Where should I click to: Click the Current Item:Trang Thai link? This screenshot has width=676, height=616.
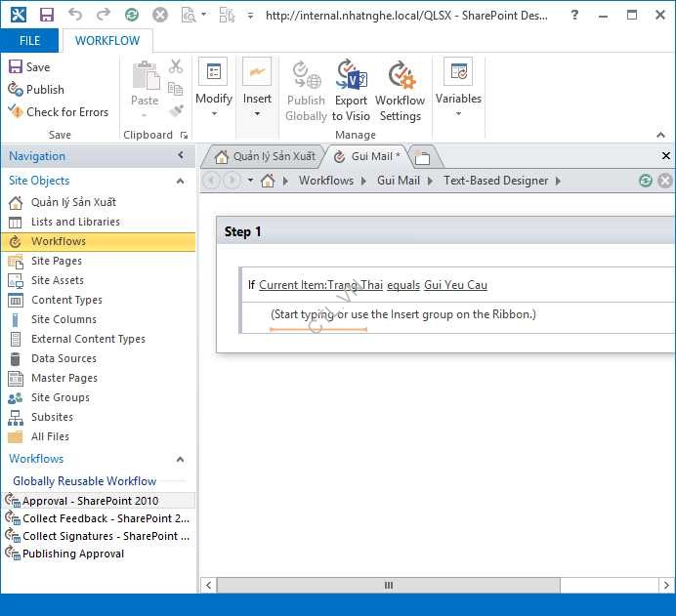click(x=320, y=285)
